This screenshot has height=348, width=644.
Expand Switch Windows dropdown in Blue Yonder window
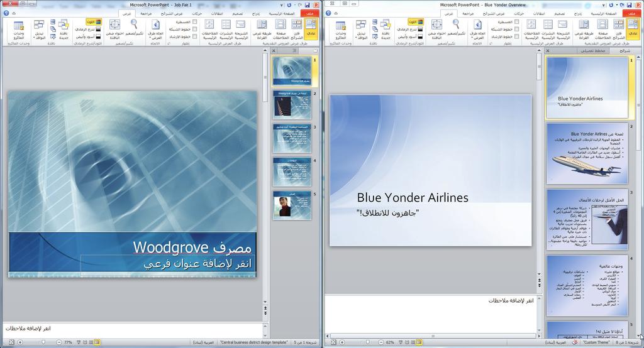362,29
